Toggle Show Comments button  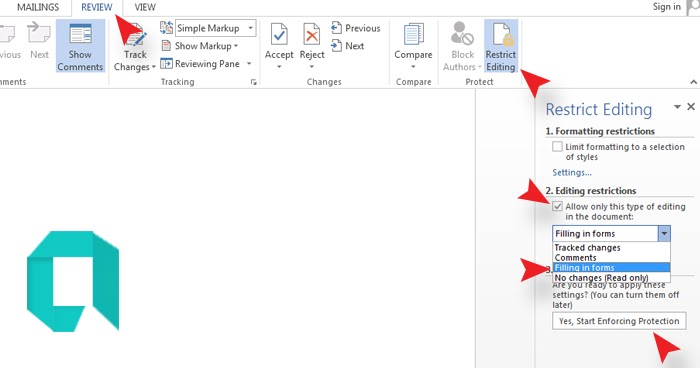click(x=80, y=46)
